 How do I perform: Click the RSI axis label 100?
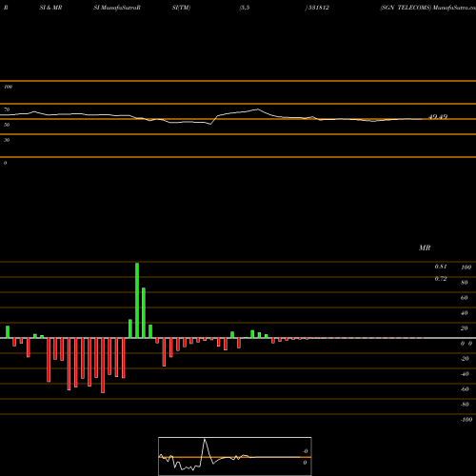click(8, 87)
